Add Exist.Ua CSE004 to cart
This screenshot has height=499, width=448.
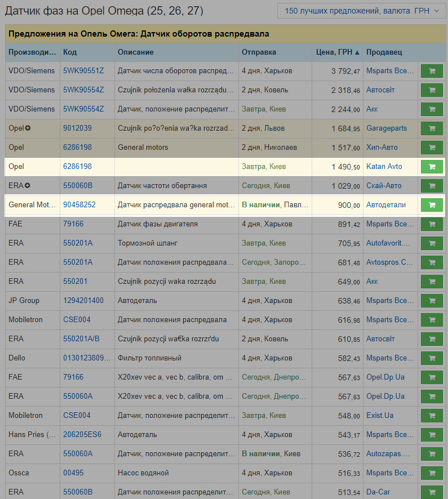tap(432, 416)
